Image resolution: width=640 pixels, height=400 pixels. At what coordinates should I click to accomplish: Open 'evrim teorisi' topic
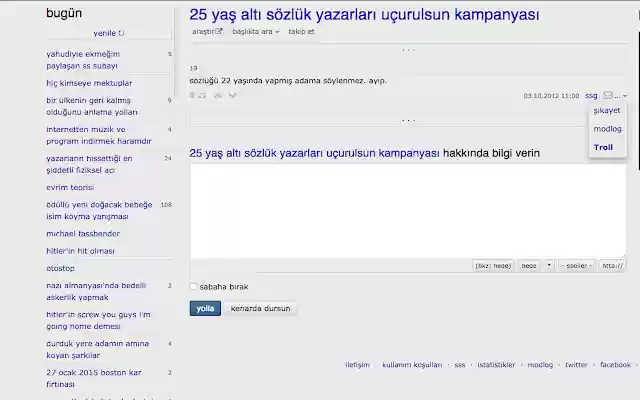tap(70, 187)
